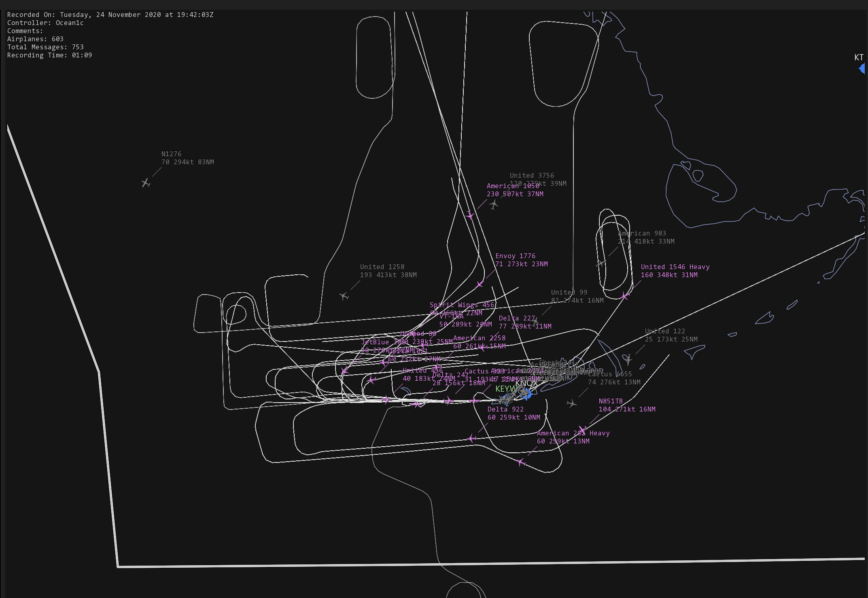Viewport: 868px width, 598px height.
Task: Select the Envoy 1776 aircraft icon
Action: pyautogui.click(x=480, y=284)
